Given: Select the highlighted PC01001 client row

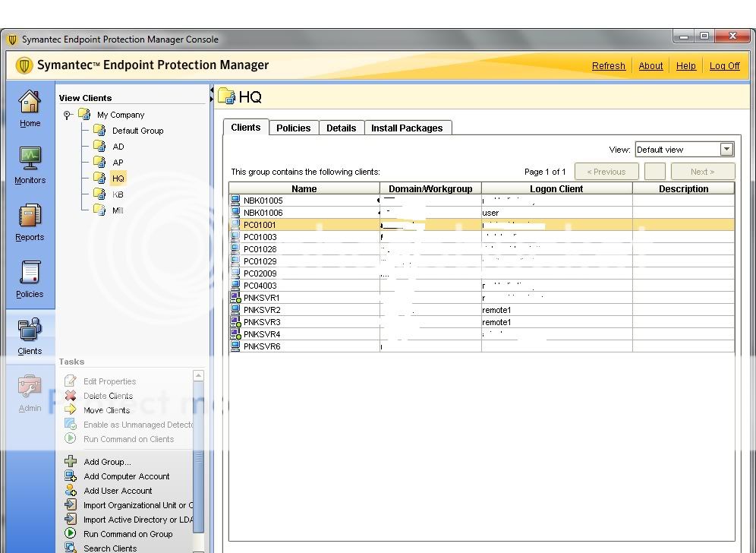Looking at the screenshot, I should [x=482, y=224].
